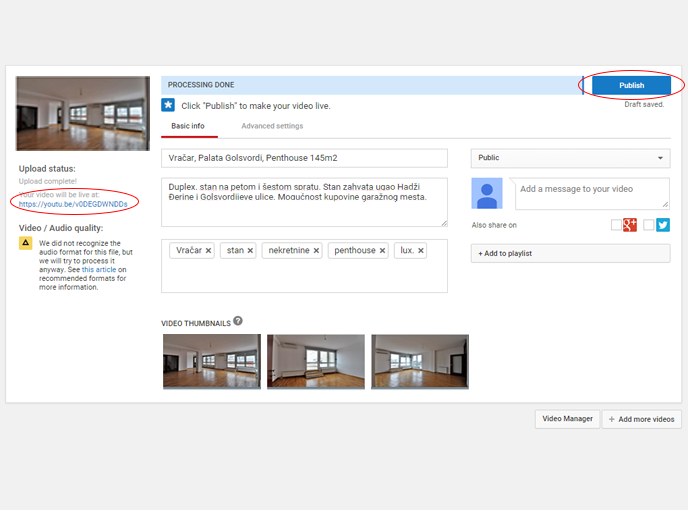Image resolution: width=688 pixels, height=510 pixels.
Task: Remove the penthouse tag
Action: 382,251
